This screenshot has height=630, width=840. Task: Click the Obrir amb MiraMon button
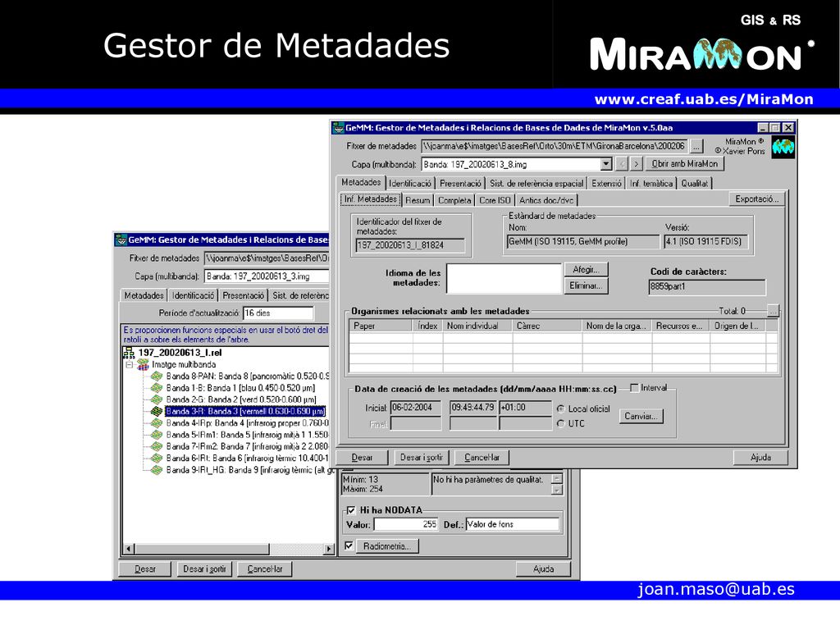coord(684,164)
